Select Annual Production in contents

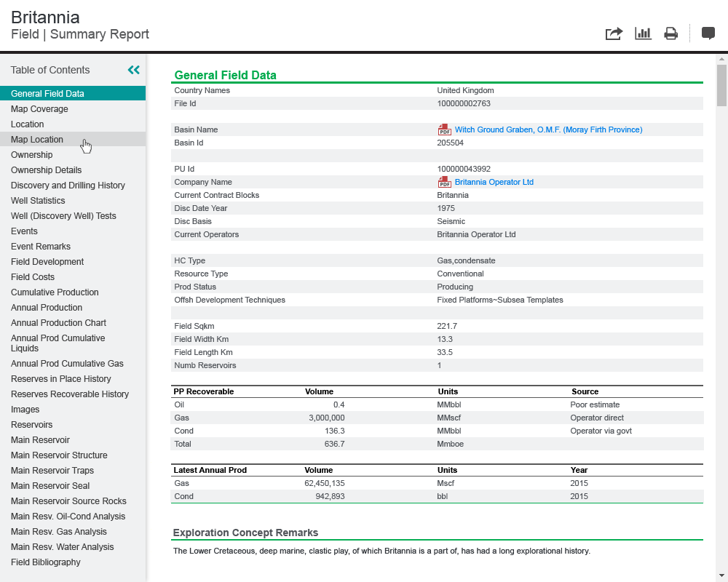[47, 308]
